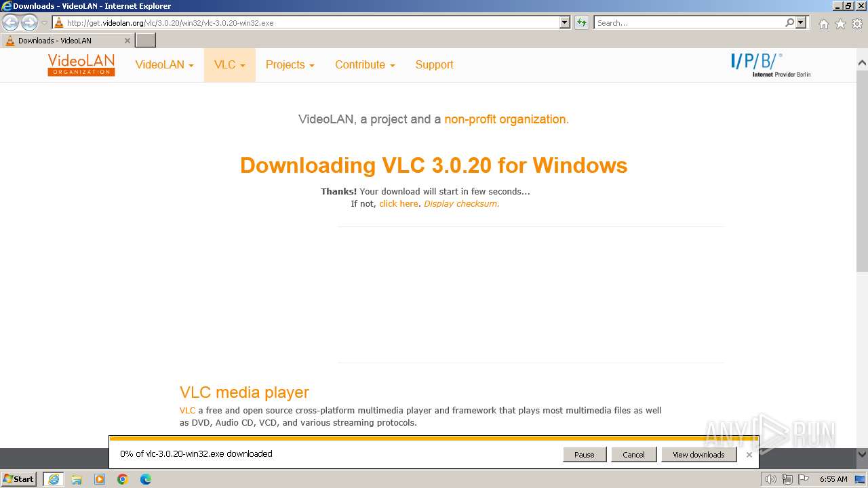Screen dimensions: 868x488
Task: Click Internet Explorer taskbar icon
Action: tap(54, 479)
